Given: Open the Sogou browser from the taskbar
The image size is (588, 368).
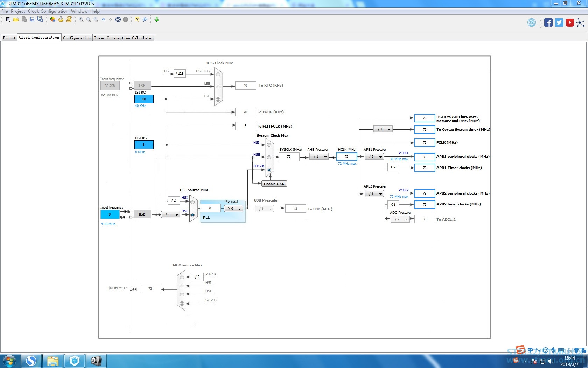Looking at the screenshot, I should click(x=31, y=361).
